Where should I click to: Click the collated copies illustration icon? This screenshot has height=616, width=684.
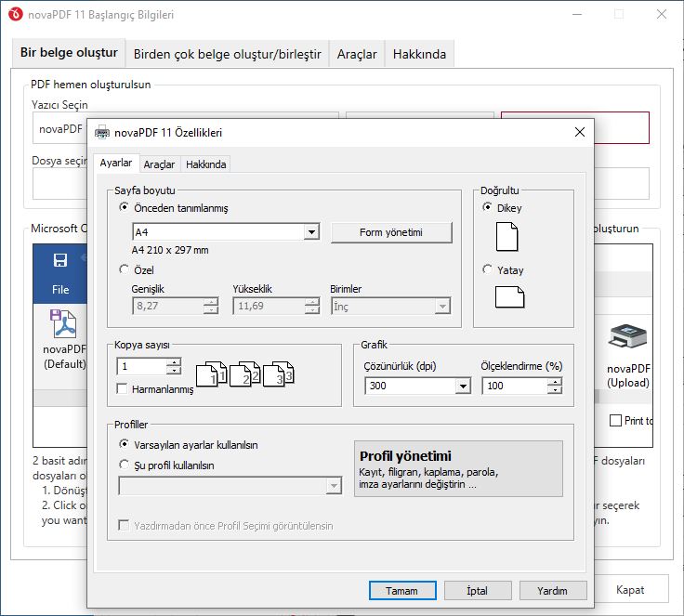[245, 374]
